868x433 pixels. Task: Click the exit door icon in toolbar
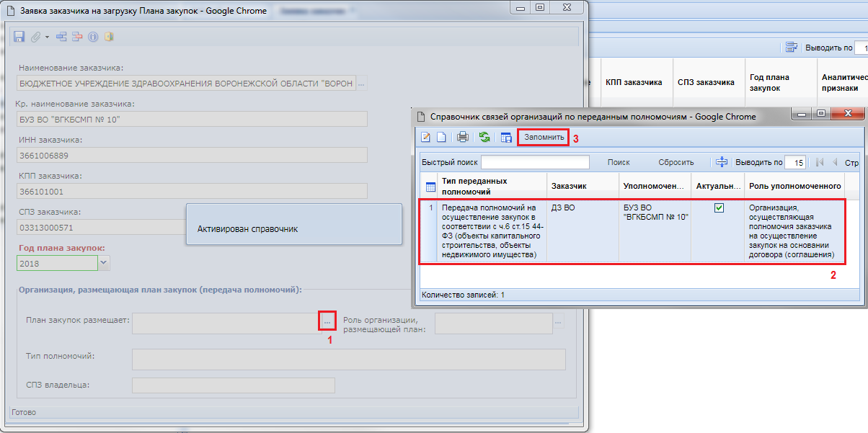click(109, 37)
